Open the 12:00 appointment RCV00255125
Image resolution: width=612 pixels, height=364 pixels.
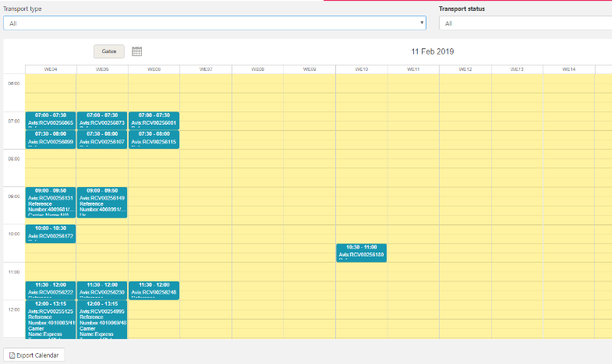coord(50,319)
